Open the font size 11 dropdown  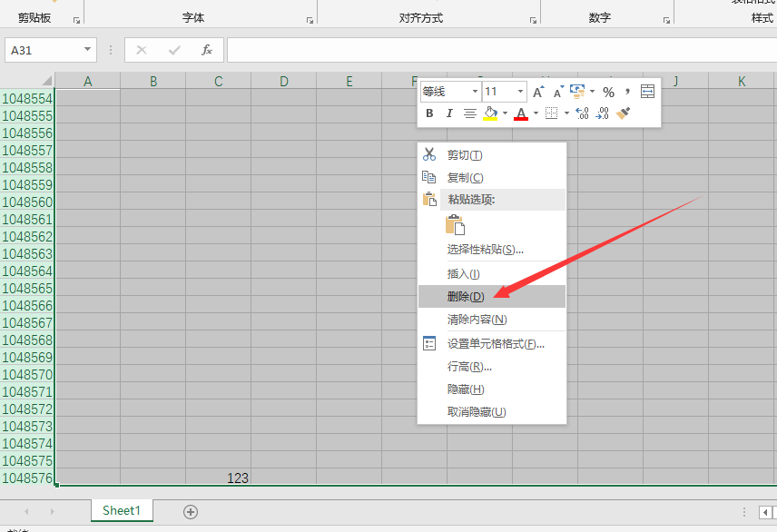(520, 91)
